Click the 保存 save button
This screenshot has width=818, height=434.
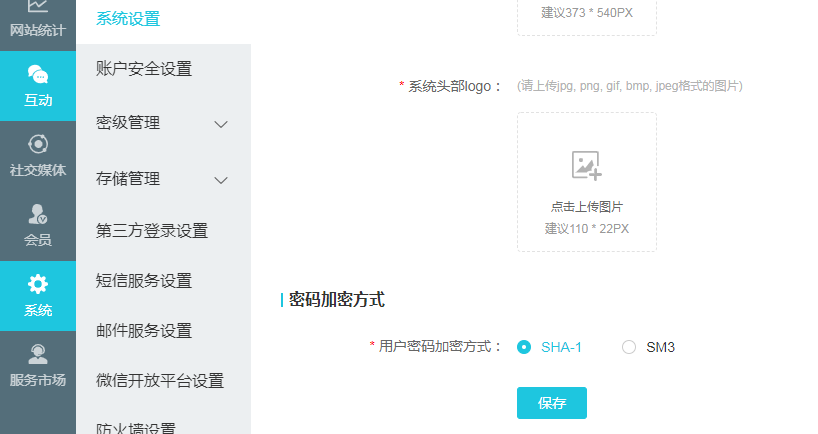coord(552,403)
